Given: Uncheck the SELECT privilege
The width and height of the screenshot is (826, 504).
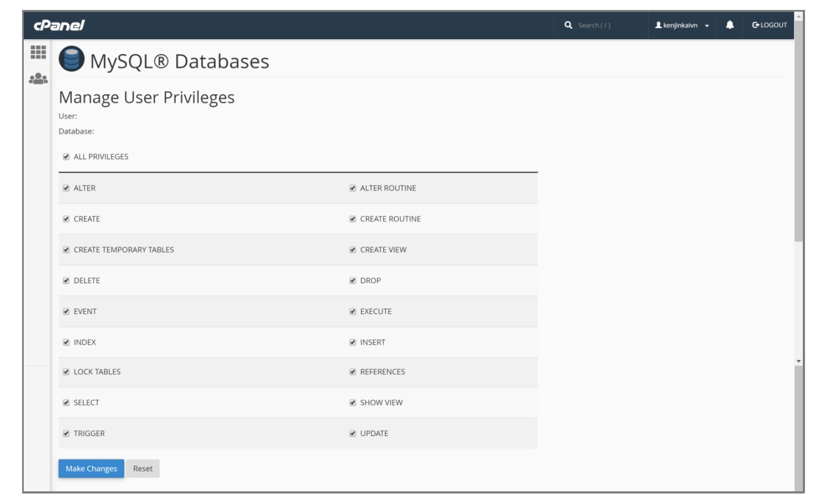Looking at the screenshot, I should 66,403.
